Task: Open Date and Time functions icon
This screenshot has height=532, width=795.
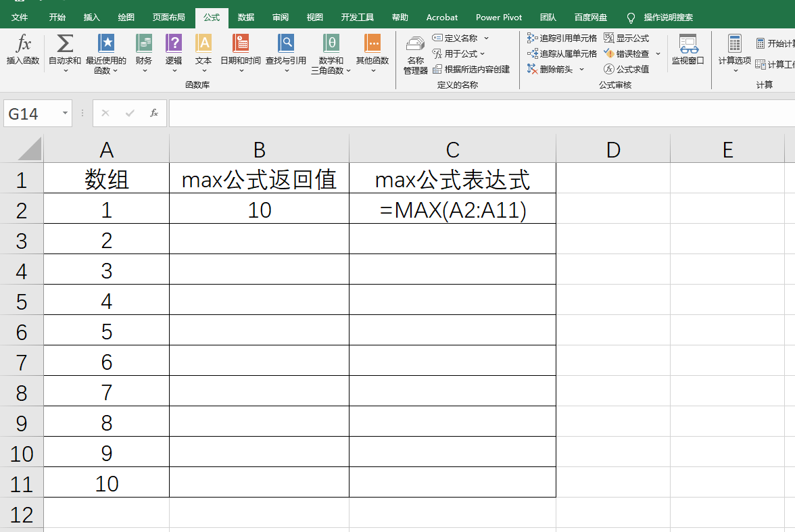Action: point(241,44)
